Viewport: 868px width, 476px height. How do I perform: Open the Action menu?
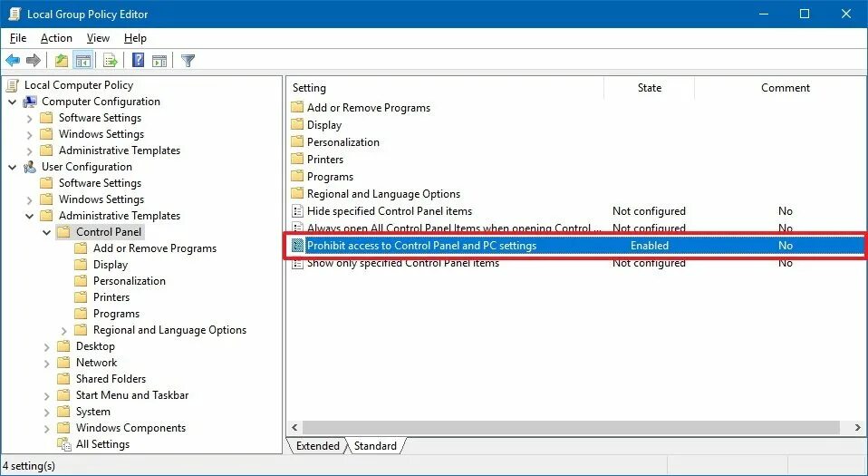click(x=56, y=38)
